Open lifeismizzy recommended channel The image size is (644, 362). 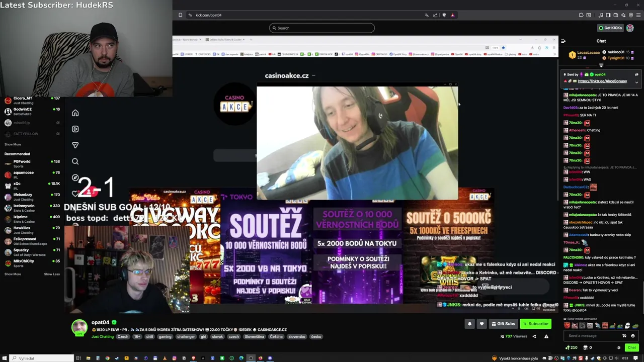pyautogui.click(x=31, y=197)
